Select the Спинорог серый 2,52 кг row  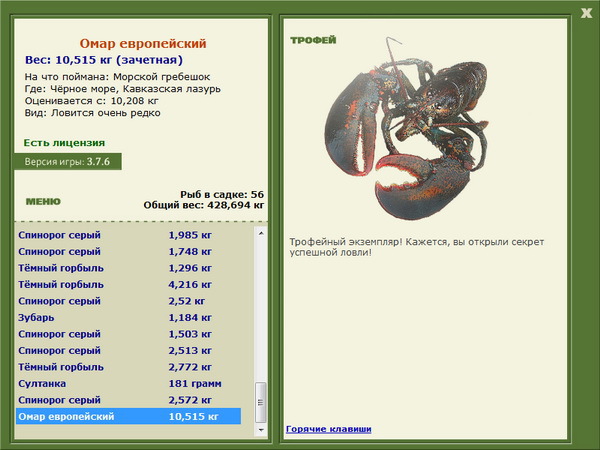(129, 301)
